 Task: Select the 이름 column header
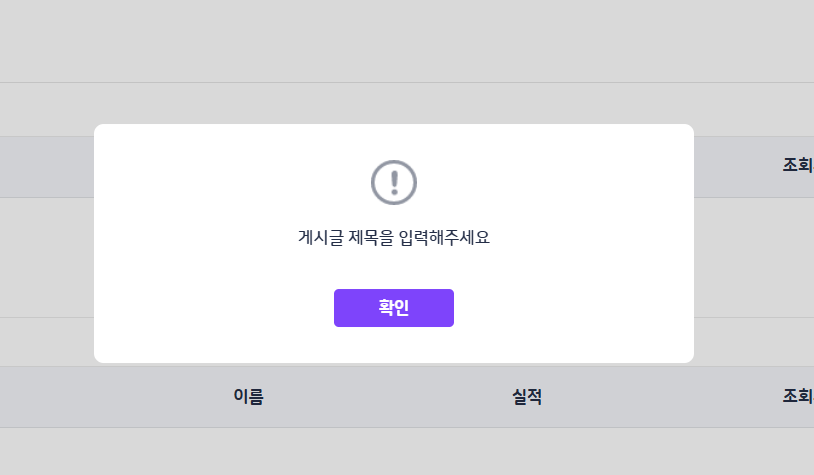pyautogui.click(x=248, y=397)
